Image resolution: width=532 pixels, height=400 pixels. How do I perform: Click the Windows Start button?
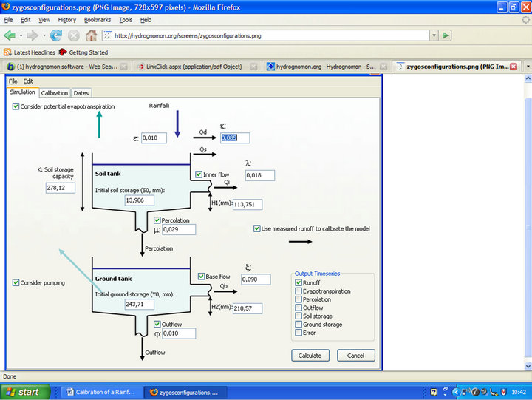22,392
